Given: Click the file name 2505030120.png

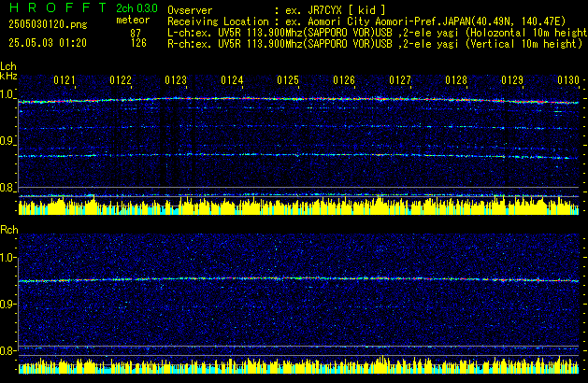Looking at the screenshot, I should click(48, 24).
